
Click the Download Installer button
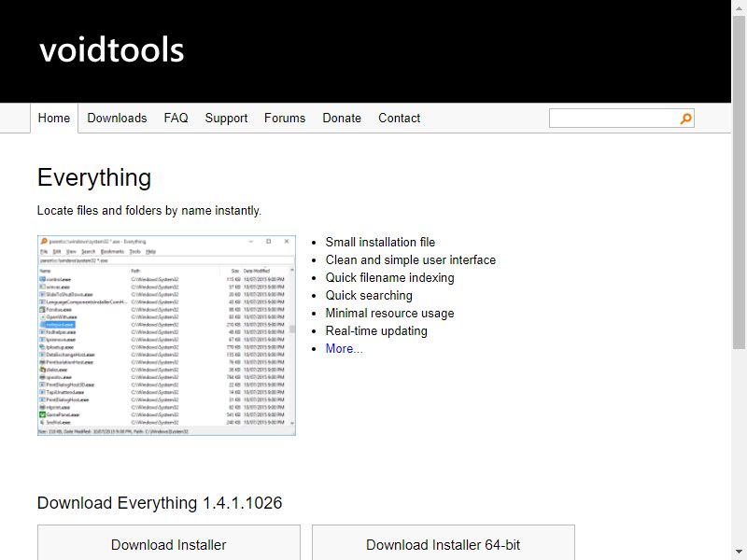point(169,543)
